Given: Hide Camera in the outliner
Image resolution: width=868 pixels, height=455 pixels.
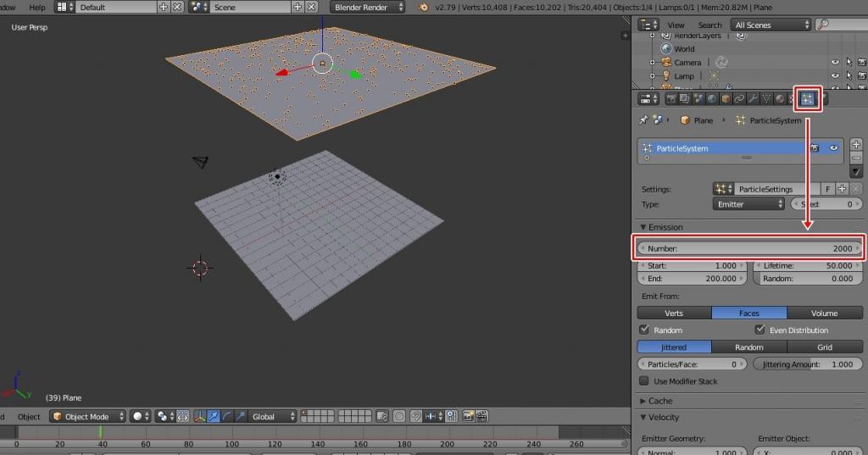Looking at the screenshot, I should 835,62.
